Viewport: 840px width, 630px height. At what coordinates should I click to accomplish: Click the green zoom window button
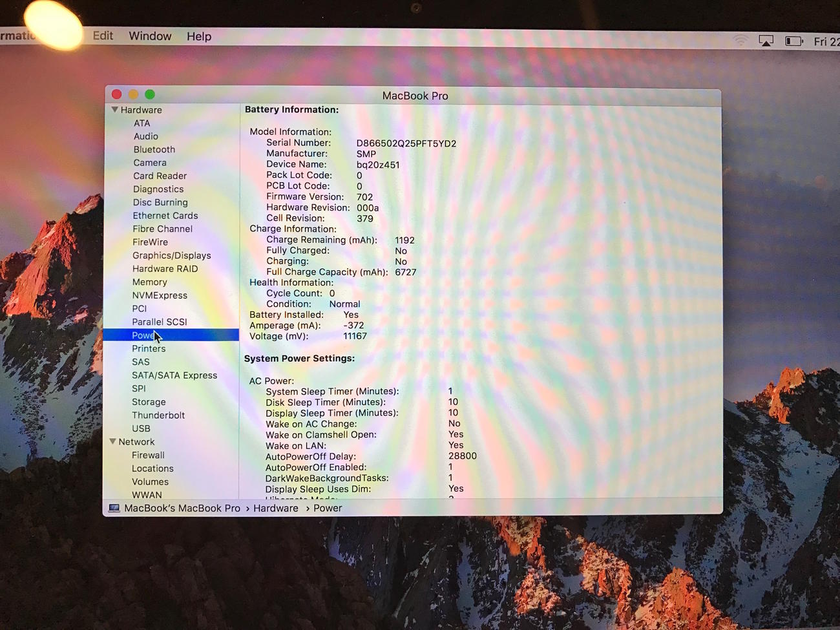(x=150, y=94)
